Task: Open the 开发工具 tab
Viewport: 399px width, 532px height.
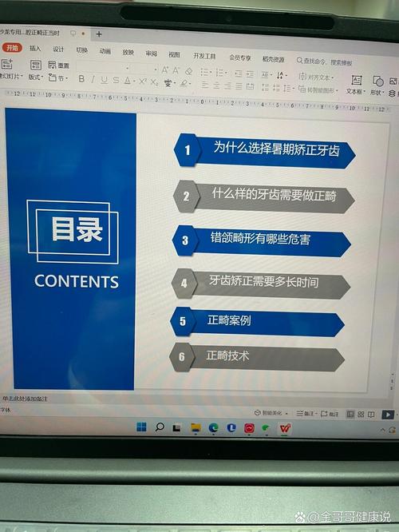Action: pyautogui.click(x=204, y=56)
